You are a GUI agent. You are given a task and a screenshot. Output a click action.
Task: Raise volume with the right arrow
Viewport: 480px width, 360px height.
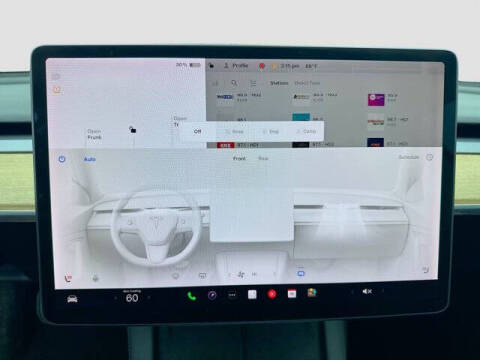point(383,291)
